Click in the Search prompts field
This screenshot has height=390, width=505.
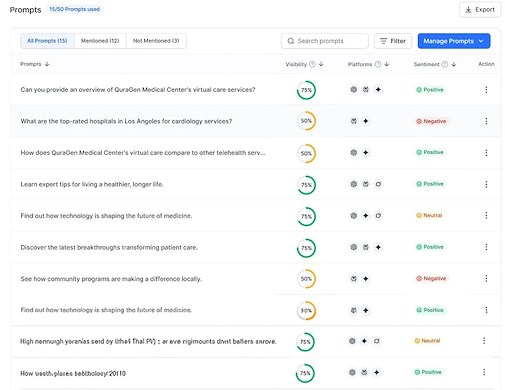[325, 41]
